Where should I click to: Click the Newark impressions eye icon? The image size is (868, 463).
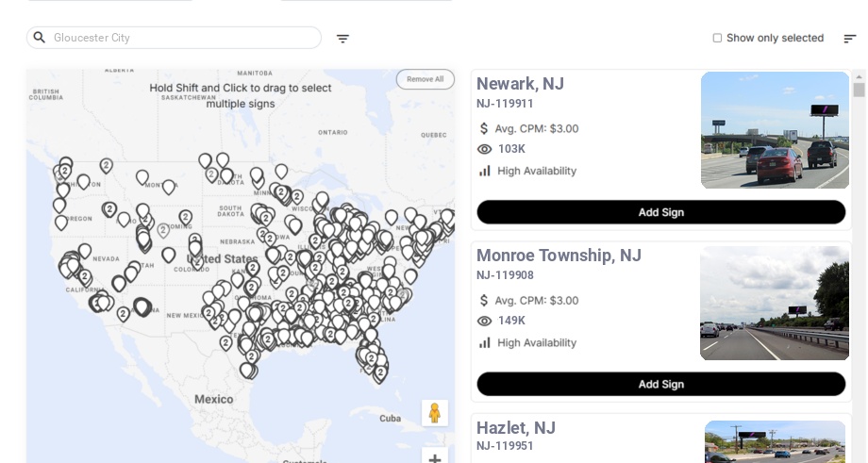pos(485,149)
